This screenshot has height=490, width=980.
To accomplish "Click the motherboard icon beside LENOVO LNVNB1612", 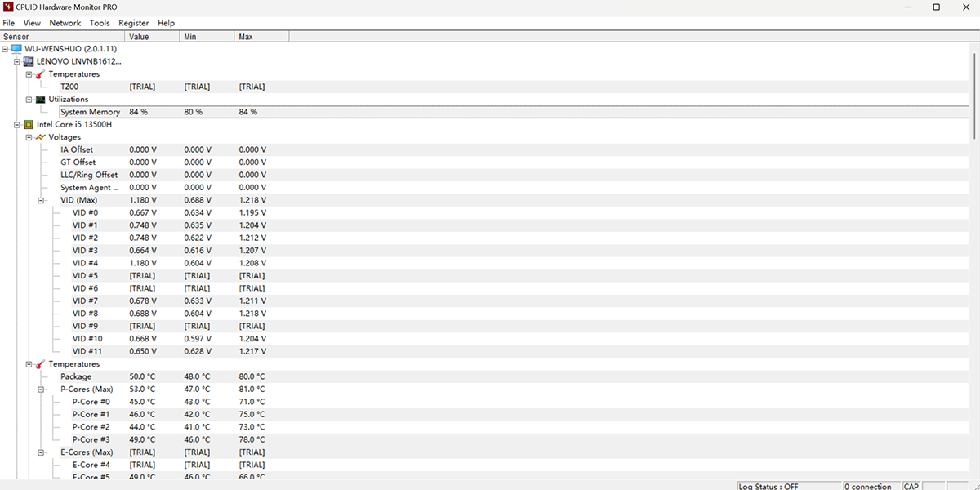I will 29,61.
